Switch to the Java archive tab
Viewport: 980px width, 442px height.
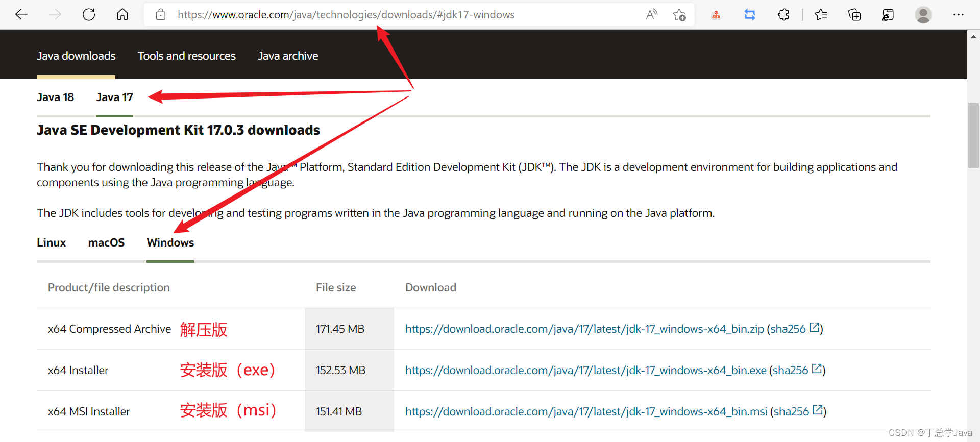coord(288,56)
